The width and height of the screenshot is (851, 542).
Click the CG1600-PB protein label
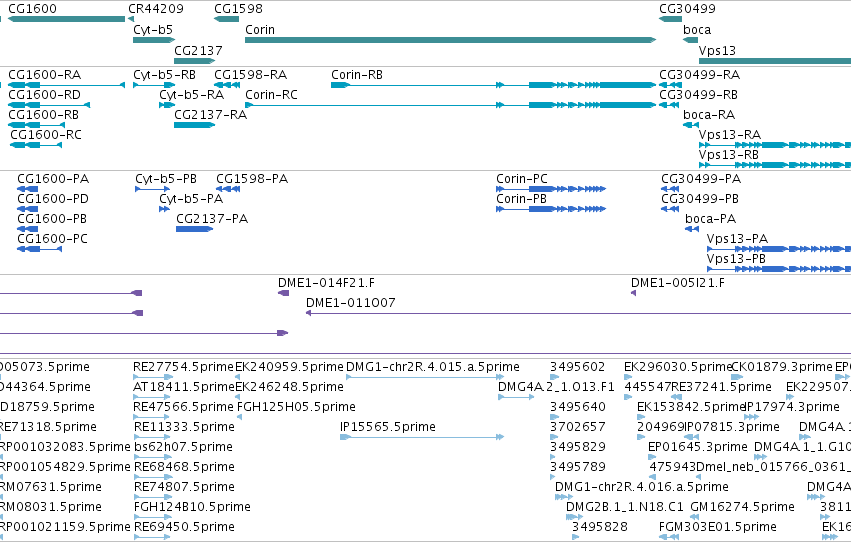(x=52, y=219)
